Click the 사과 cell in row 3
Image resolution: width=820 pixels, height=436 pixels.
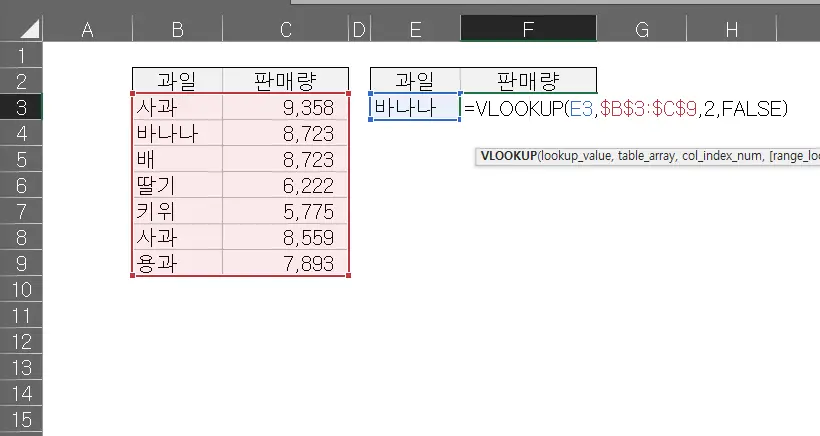(177, 107)
